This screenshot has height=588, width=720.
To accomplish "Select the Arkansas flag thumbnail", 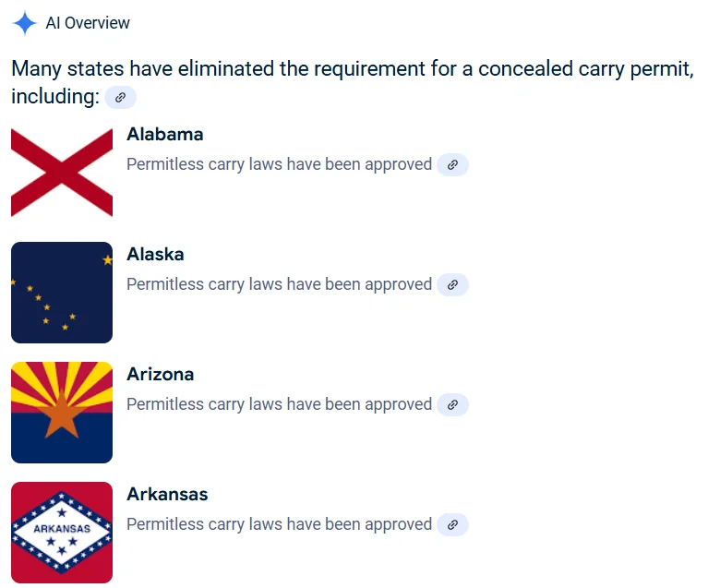I will pos(62,533).
